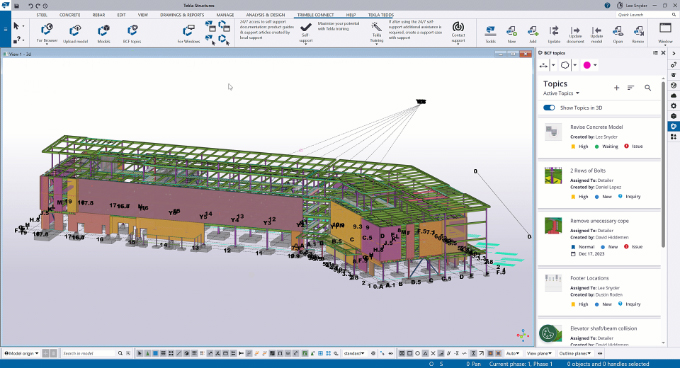Open the Auto snap depth dropdown
The image size is (680, 368).
[513, 353]
